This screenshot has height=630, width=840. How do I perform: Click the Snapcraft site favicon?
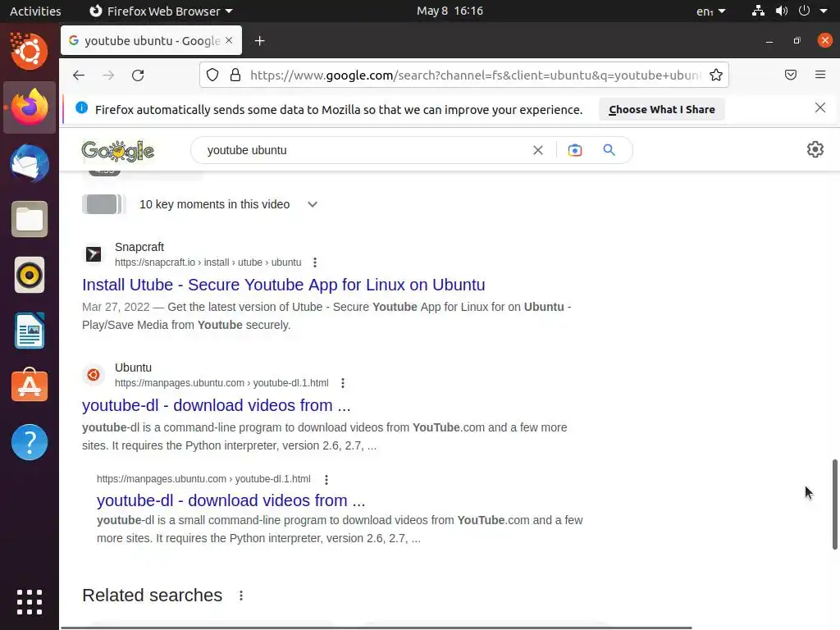(94, 254)
